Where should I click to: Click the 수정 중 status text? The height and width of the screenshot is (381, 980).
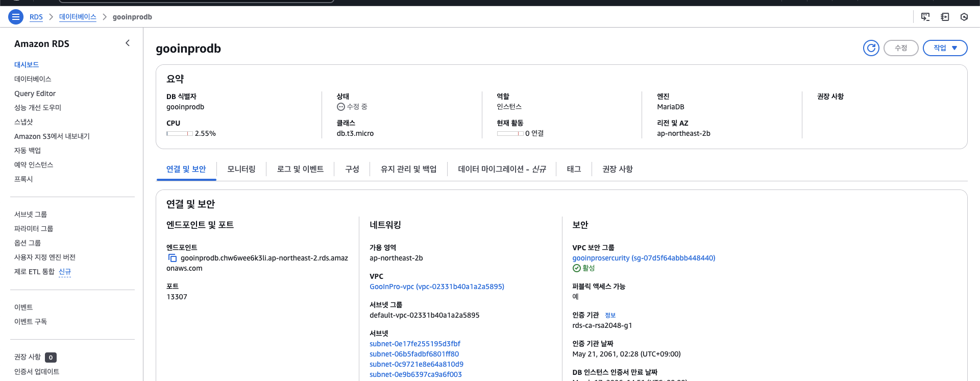pos(357,107)
